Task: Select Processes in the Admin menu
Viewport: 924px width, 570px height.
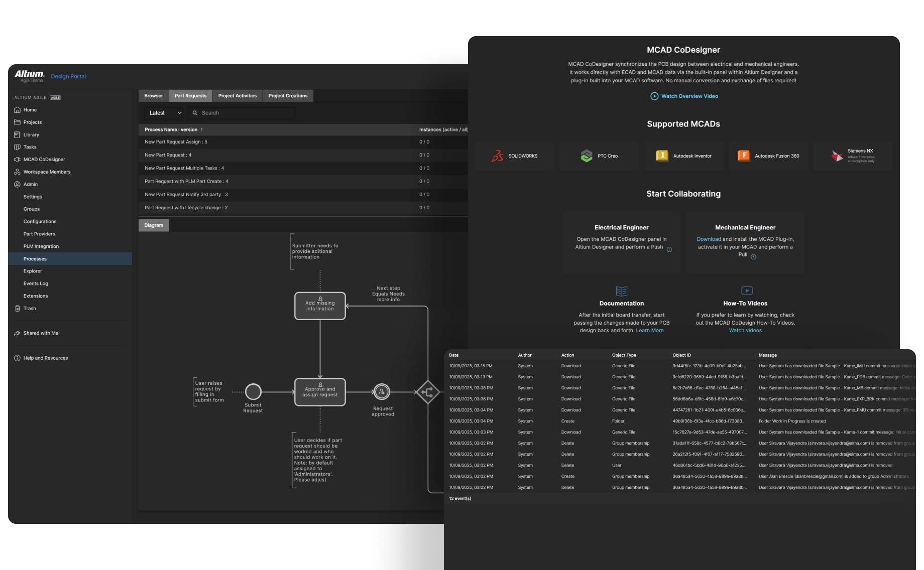Action: [70, 259]
